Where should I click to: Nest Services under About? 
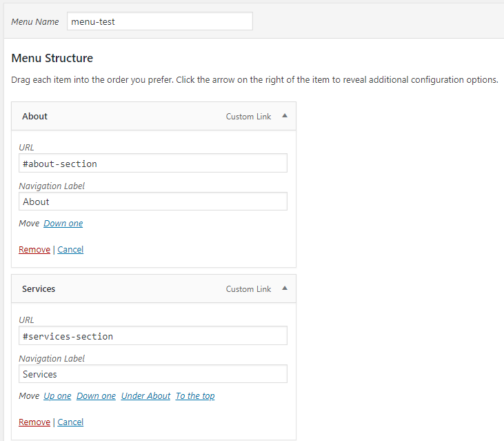pyautogui.click(x=145, y=396)
